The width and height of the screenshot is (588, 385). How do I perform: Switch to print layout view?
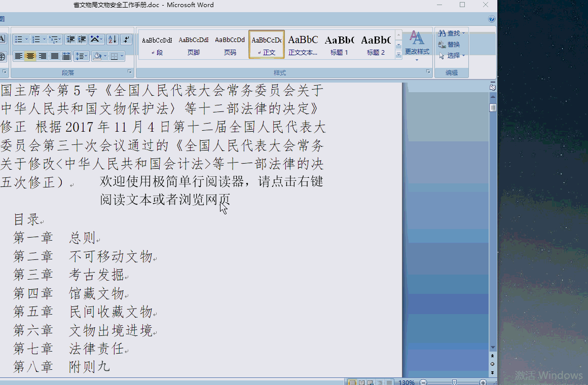point(352,382)
